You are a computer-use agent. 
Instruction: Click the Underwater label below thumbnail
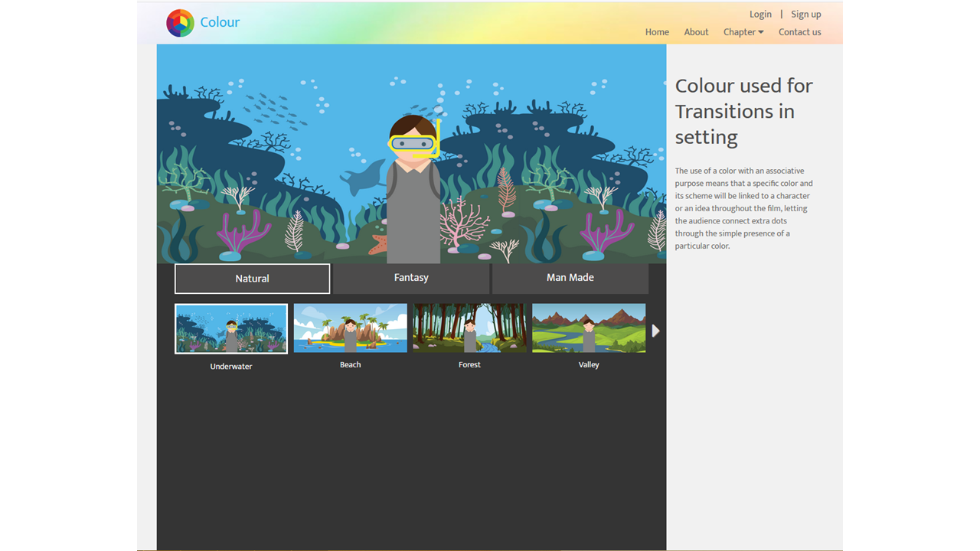click(x=231, y=367)
